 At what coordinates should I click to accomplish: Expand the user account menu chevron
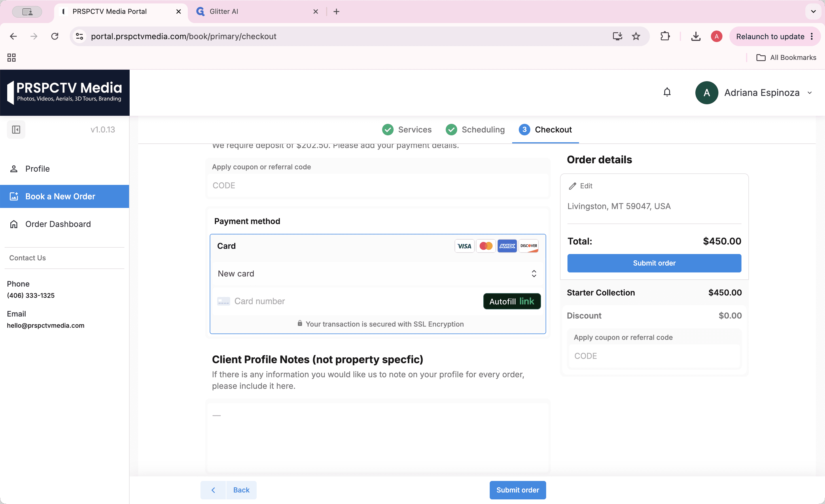pos(810,93)
